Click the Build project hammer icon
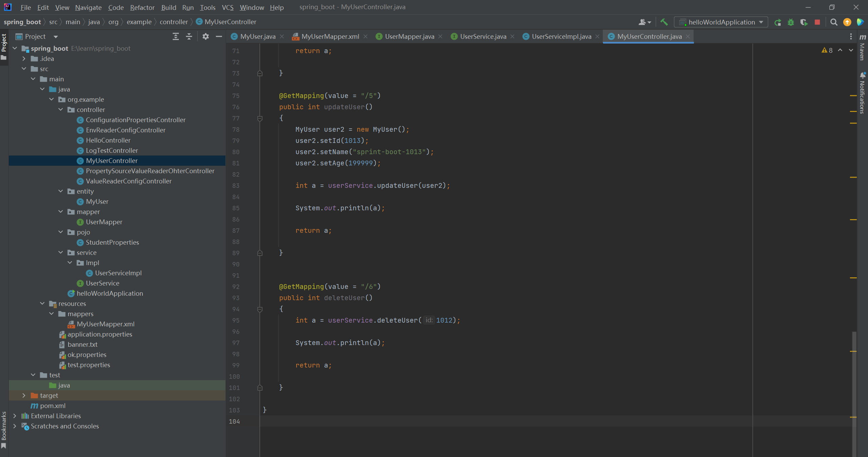This screenshot has height=457, width=868. 664,22
